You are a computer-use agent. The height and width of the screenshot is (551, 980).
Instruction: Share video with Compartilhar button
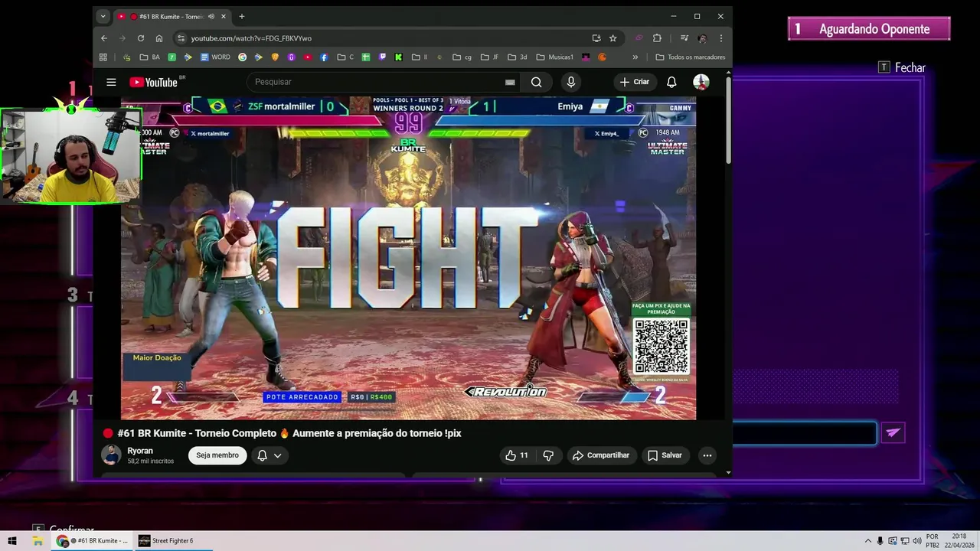click(x=601, y=455)
